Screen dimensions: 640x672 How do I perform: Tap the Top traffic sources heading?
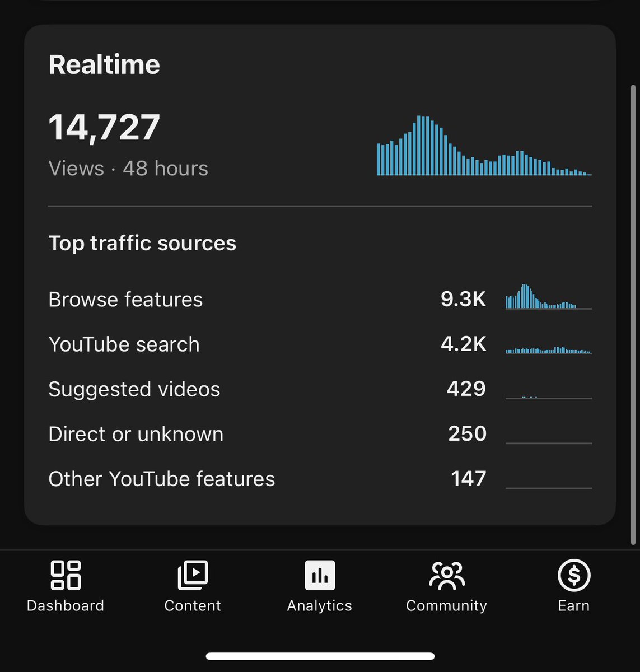142,243
